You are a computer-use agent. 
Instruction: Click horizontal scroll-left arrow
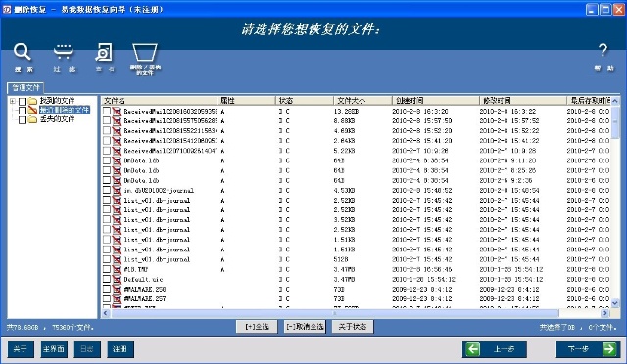106,313
